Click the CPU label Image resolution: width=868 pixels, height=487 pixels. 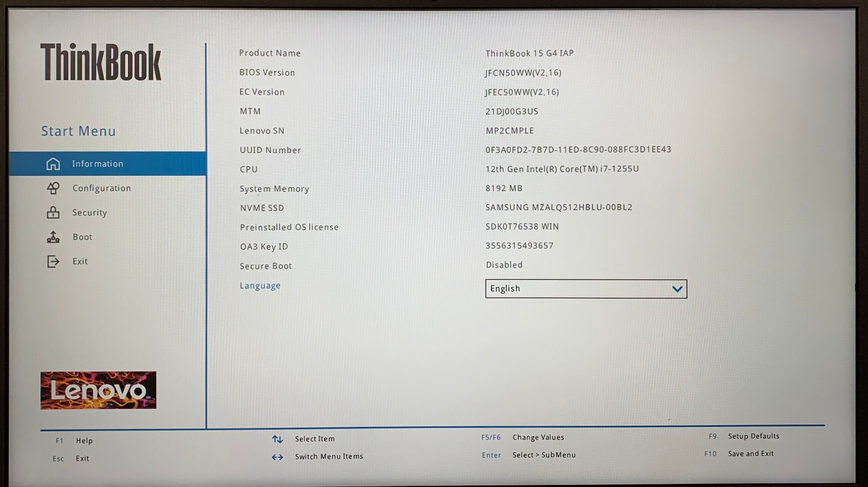(248, 169)
